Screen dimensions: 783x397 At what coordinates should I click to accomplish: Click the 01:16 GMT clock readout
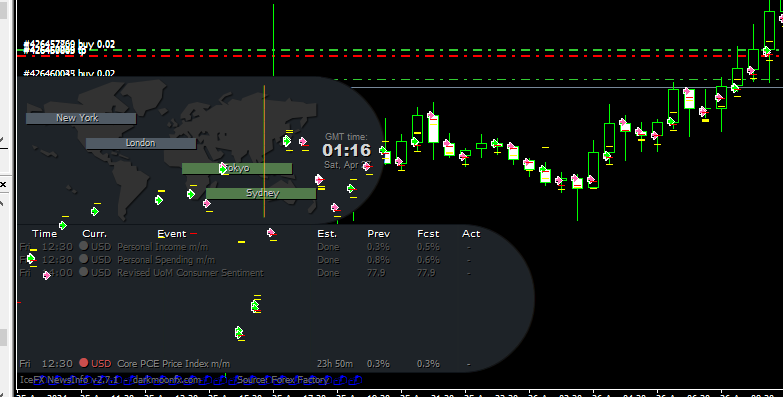pos(347,150)
